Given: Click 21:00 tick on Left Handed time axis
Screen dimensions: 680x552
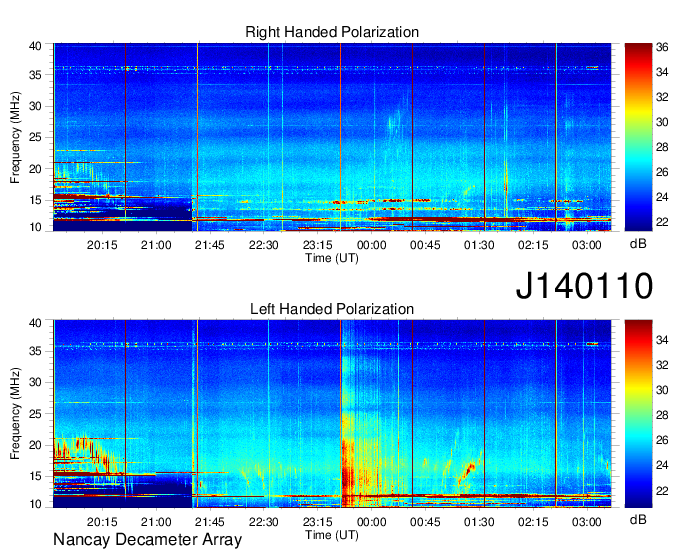Looking at the screenshot, I should [x=156, y=522].
